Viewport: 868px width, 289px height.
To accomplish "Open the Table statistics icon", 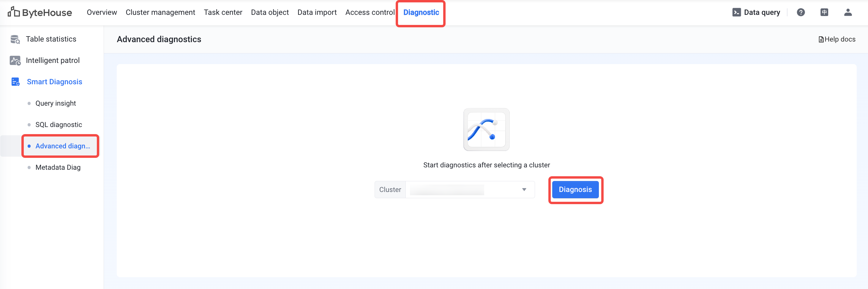I will [x=15, y=39].
